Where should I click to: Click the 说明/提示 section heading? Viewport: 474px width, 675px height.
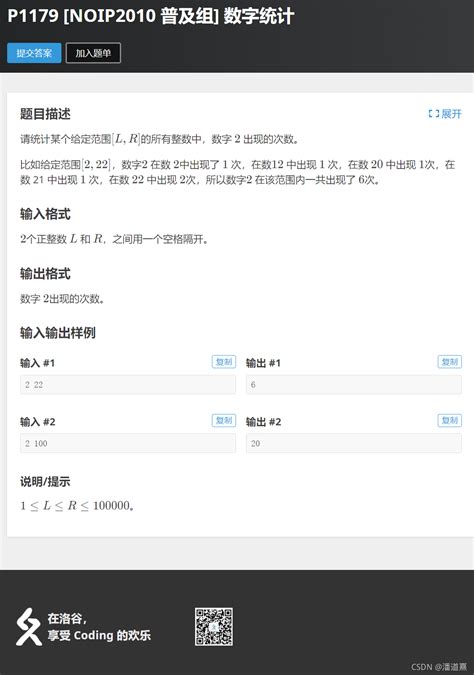pyautogui.click(x=45, y=482)
